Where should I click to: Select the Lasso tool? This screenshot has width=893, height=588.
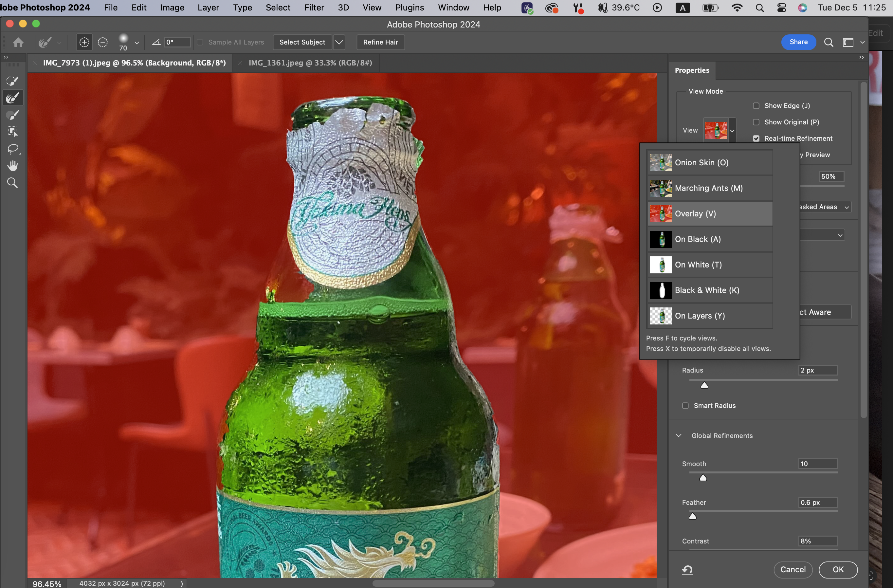click(12, 149)
